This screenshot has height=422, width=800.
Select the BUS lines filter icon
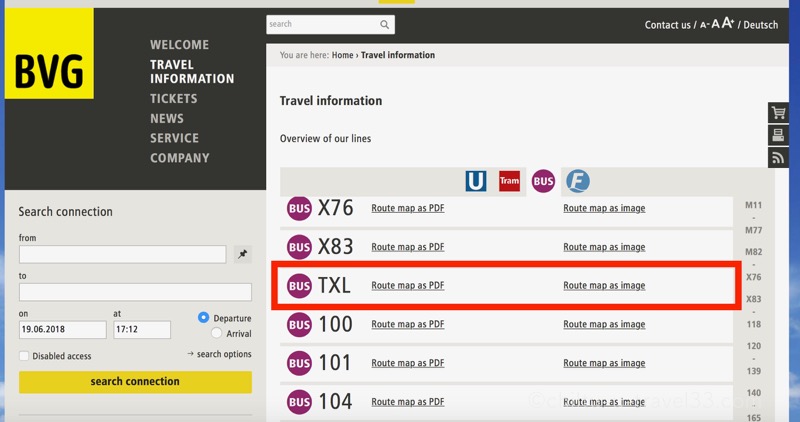[x=543, y=181]
